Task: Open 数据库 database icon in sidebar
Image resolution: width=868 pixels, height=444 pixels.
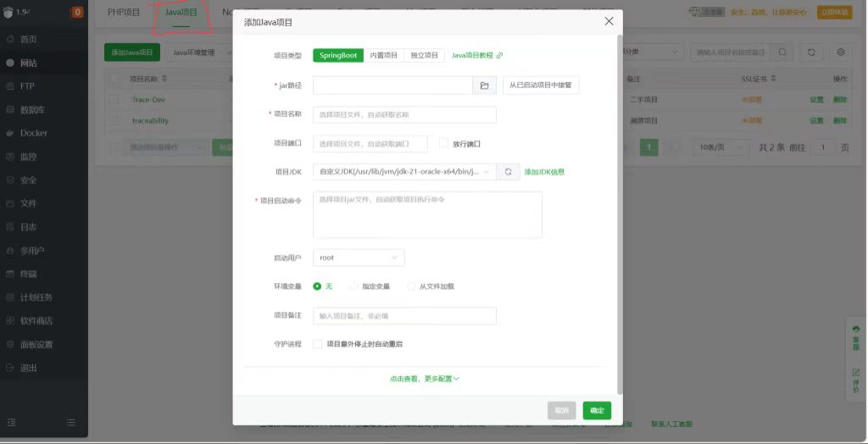Action: [10, 110]
